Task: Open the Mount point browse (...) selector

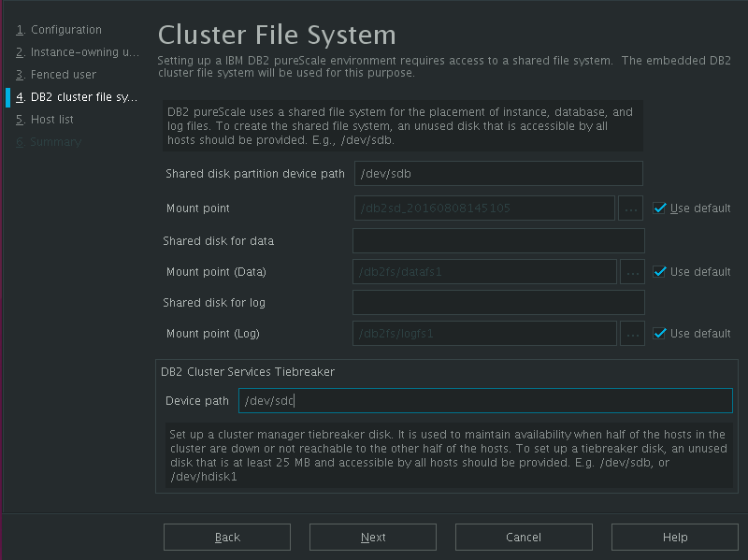Action: pyautogui.click(x=632, y=208)
